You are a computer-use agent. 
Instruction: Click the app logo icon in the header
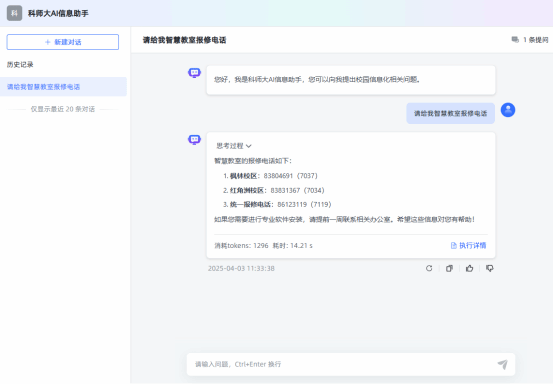click(14, 13)
